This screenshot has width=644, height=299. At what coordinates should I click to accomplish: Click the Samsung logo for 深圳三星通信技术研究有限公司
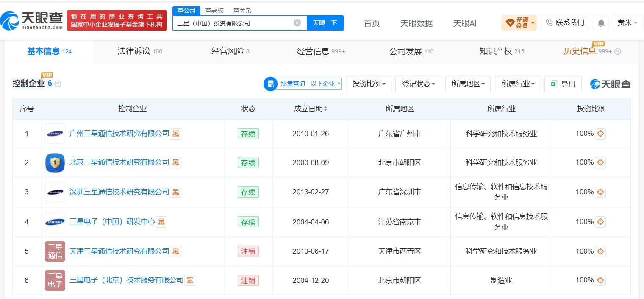point(55,192)
